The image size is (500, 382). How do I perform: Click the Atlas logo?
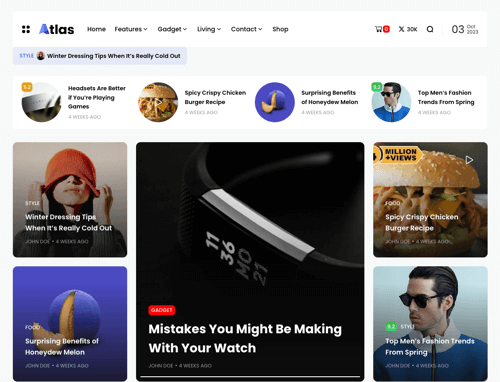click(56, 29)
